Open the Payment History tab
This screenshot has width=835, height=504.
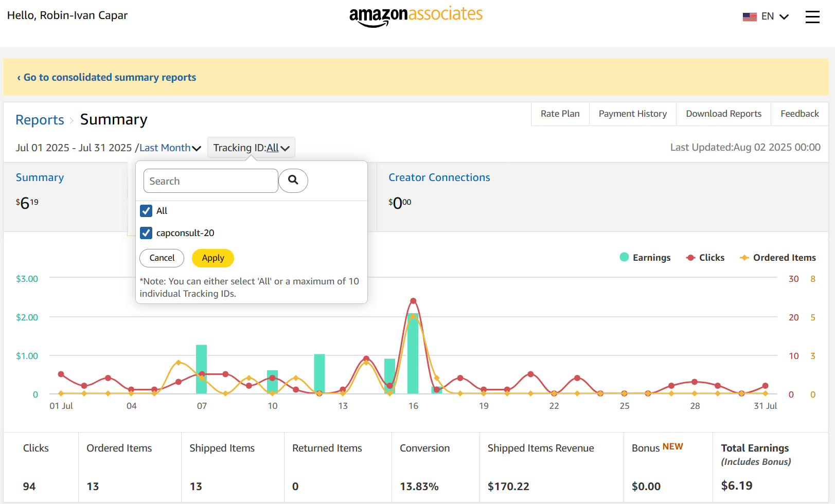point(632,114)
